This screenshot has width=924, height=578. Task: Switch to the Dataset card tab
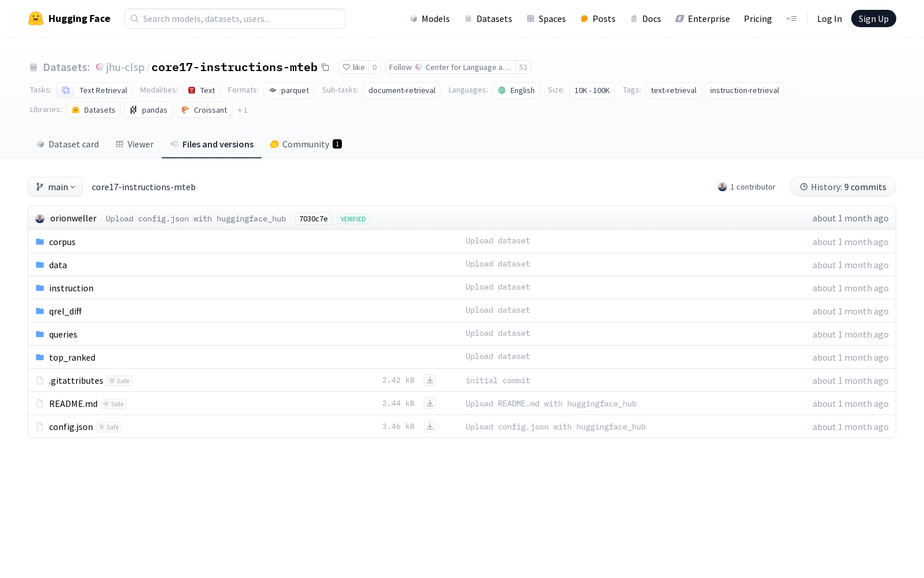coord(68,144)
